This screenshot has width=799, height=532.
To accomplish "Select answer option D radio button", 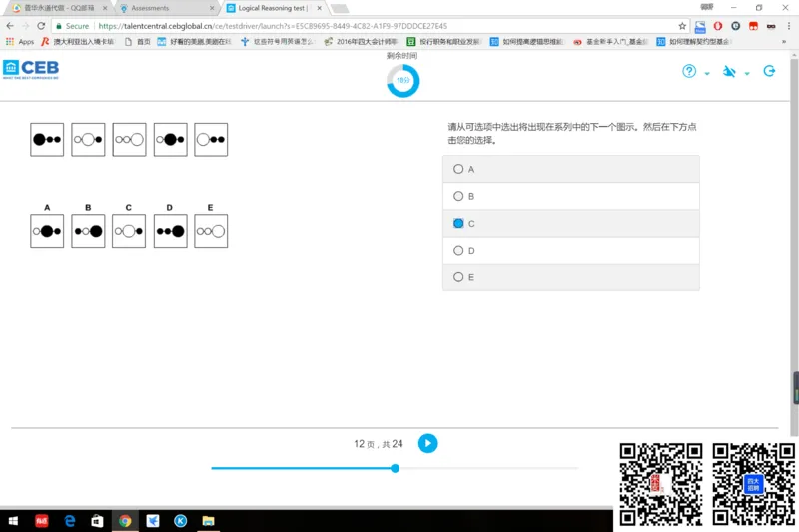I will [x=458, y=250].
